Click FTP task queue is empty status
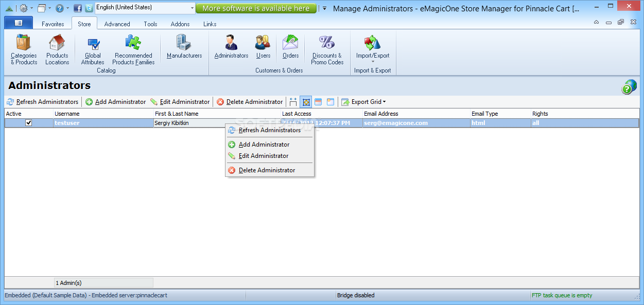This screenshot has width=644, height=305. (x=562, y=295)
